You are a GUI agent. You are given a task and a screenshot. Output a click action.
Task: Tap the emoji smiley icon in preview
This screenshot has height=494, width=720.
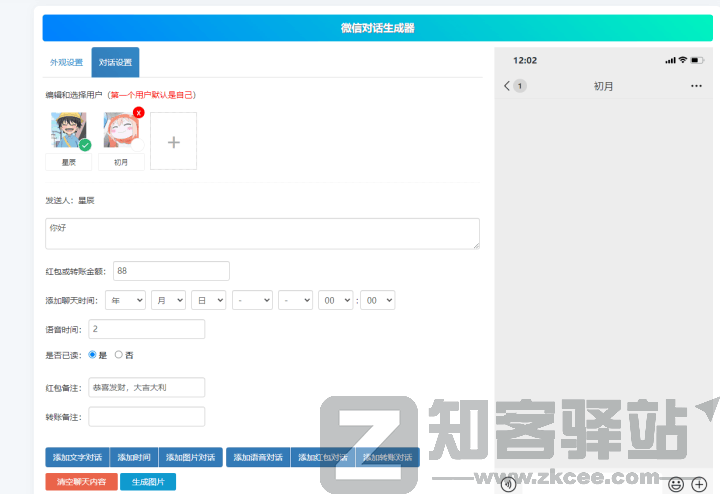click(675, 484)
